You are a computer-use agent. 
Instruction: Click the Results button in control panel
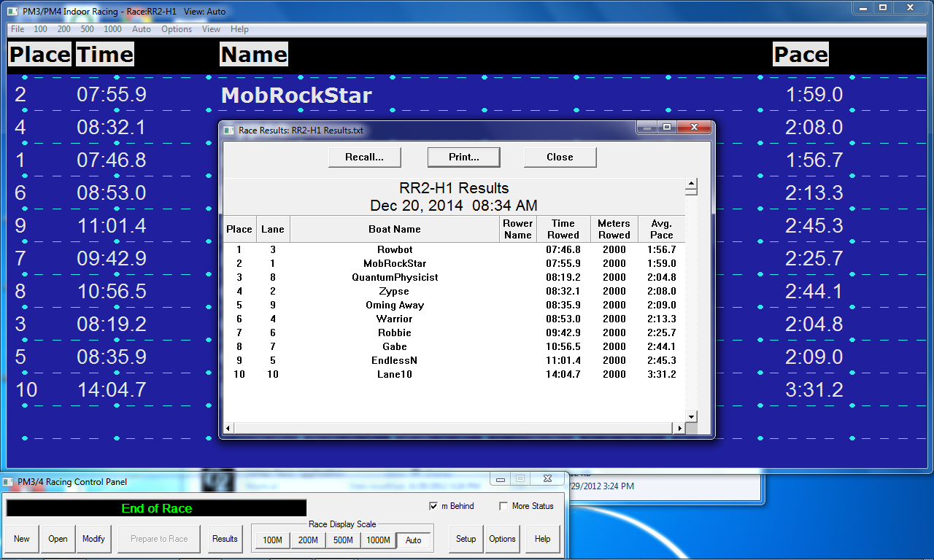[225, 539]
